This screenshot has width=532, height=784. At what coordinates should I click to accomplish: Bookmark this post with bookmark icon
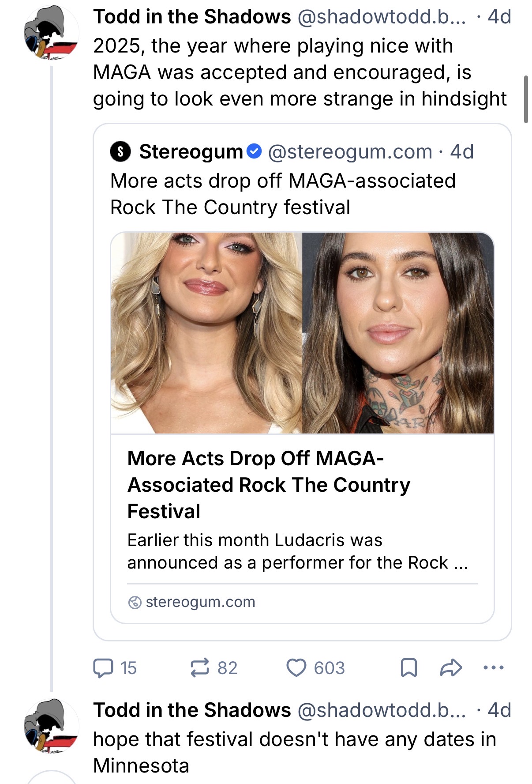point(408,668)
